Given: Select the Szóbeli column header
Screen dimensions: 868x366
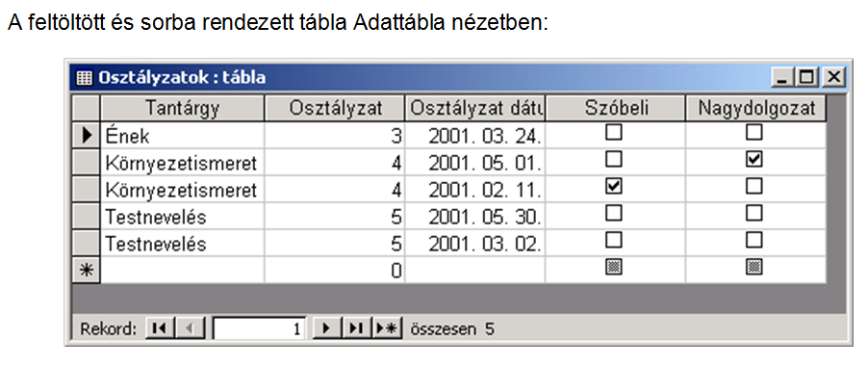Looking at the screenshot, I should (616, 108).
